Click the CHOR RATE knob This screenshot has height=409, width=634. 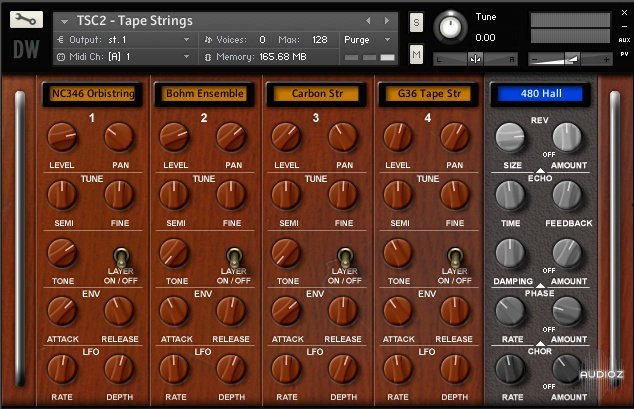pos(510,369)
